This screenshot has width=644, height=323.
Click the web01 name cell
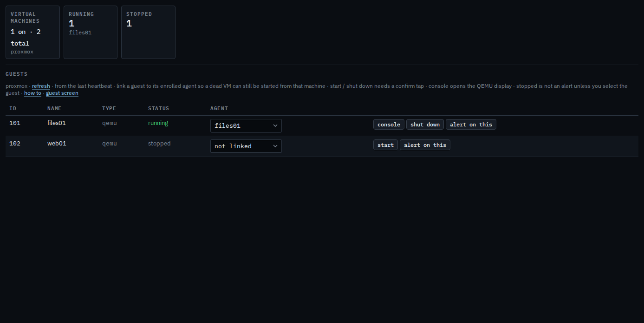coord(57,144)
